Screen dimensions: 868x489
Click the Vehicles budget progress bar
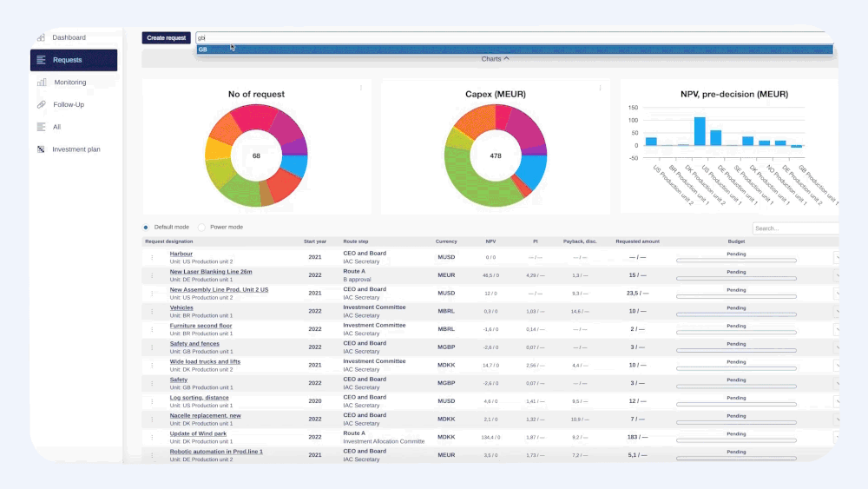[x=736, y=314]
